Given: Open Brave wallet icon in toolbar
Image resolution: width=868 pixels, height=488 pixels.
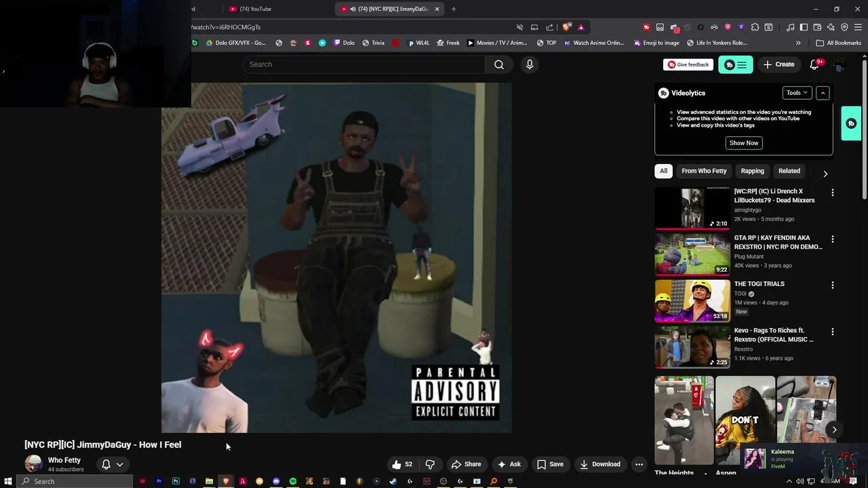Looking at the screenshot, I should [x=817, y=27].
